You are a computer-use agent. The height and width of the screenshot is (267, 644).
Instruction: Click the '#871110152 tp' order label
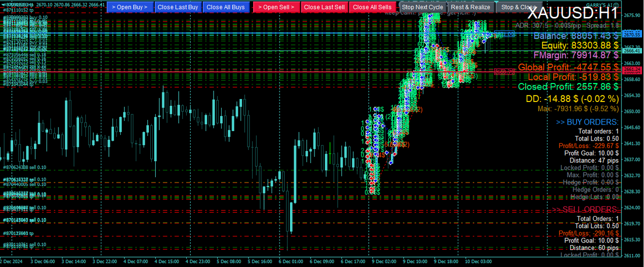pyautogui.click(x=18, y=10)
